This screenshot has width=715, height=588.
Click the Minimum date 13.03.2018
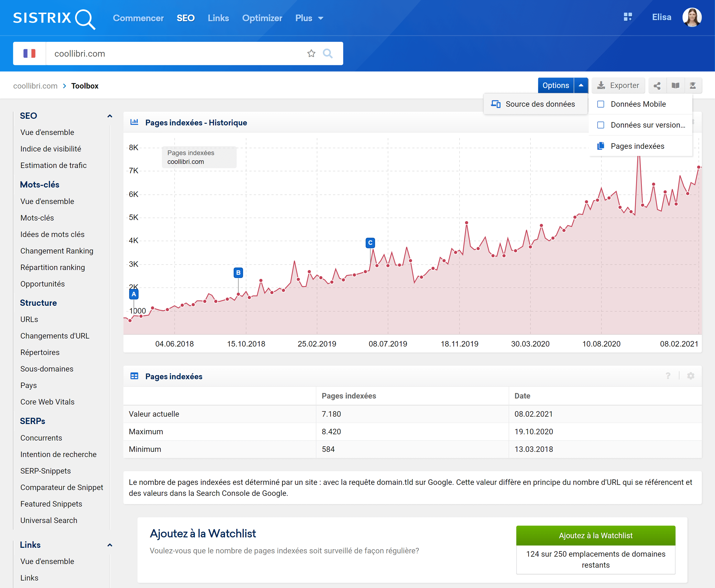(x=533, y=449)
